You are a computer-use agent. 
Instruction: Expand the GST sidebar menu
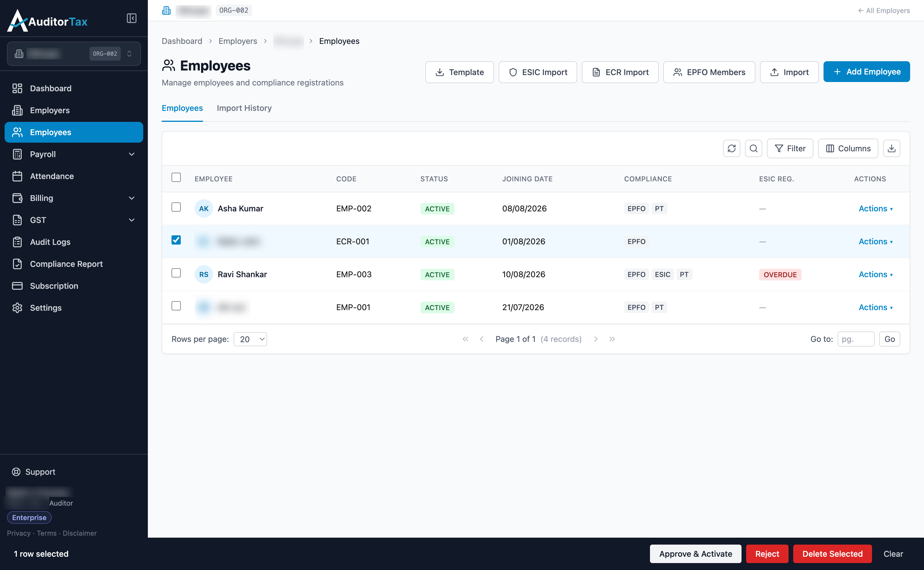[74, 220]
